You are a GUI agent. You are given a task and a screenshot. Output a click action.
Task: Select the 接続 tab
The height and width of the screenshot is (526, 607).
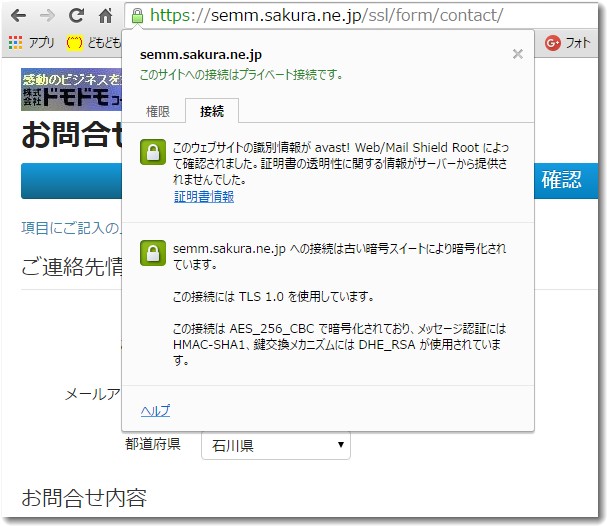[x=212, y=111]
